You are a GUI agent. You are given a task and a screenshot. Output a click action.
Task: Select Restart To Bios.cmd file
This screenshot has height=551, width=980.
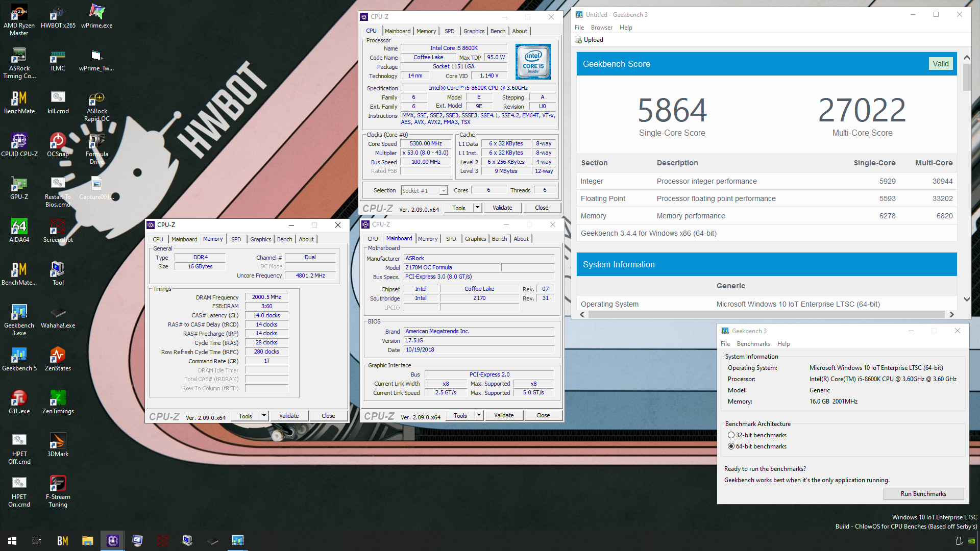[58, 192]
